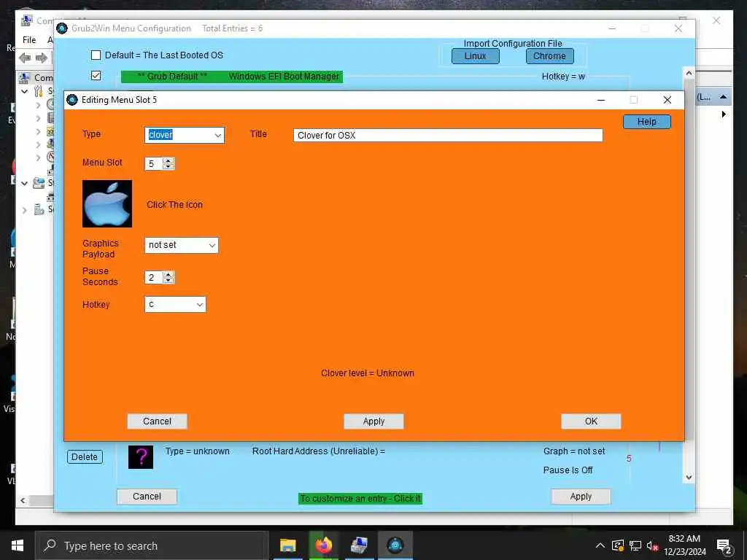The image size is (747, 560).
Task: Collapse the first tree node in background window
Action: [24, 91]
